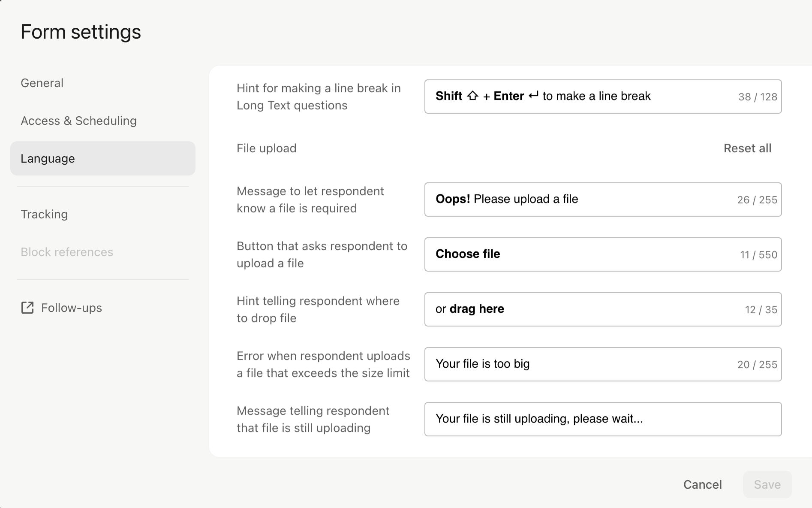The width and height of the screenshot is (812, 508).
Task: Click the Save button
Action: pyautogui.click(x=767, y=484)
